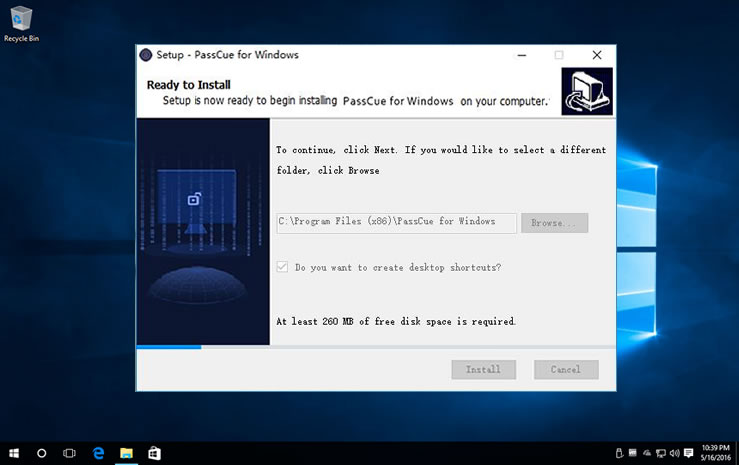Select the Recycle Bin desktop icon
Viewport: 739px width, 465px height.
tap(21, 24)
